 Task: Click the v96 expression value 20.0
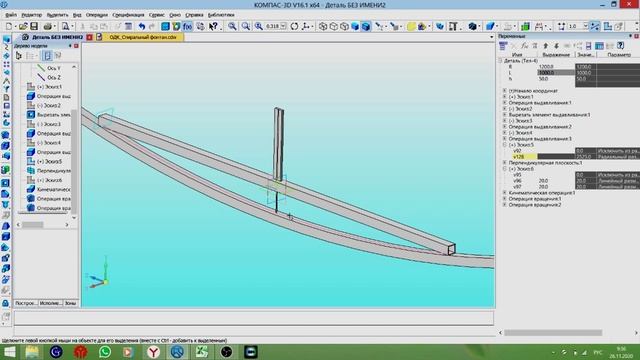(544, 181)
